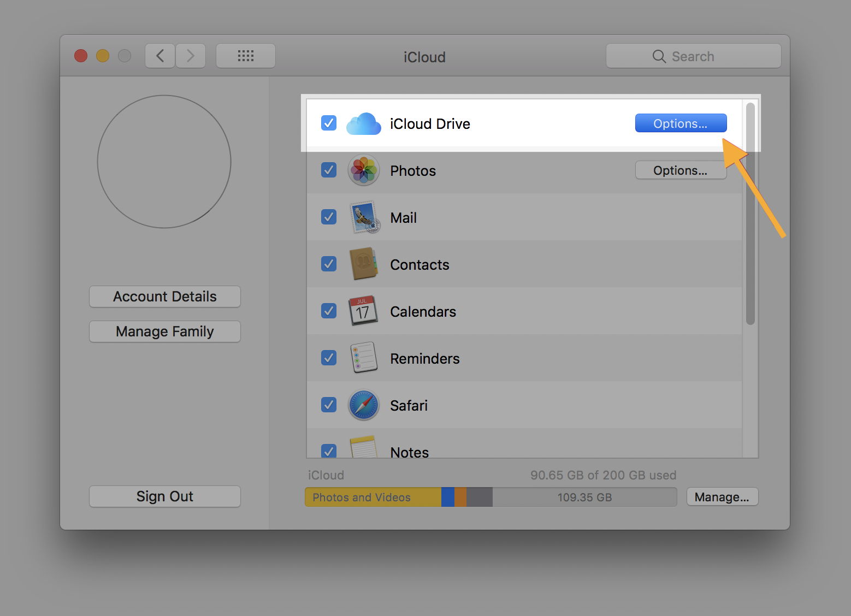The image size is (851, 616).
Task: Click the Mail stamp icon
Action: (x=364, y=217)
